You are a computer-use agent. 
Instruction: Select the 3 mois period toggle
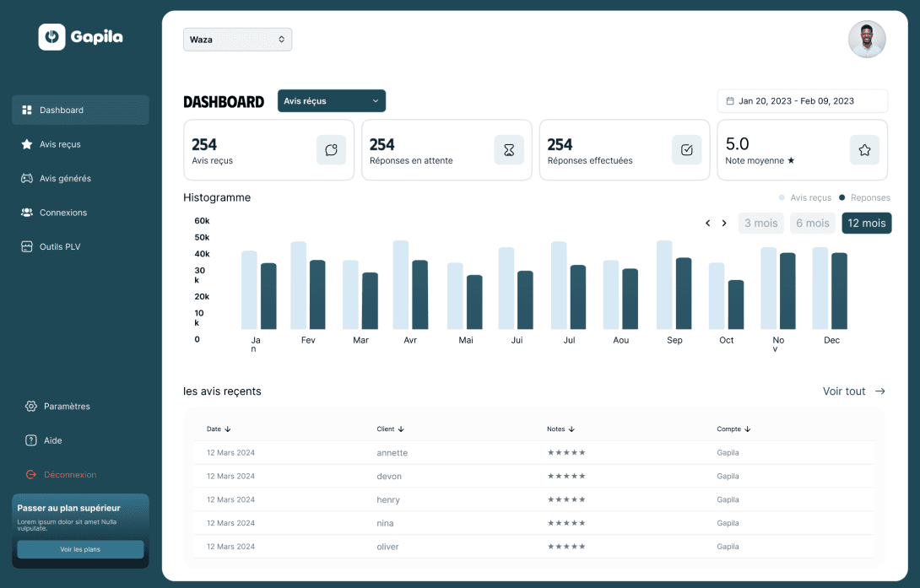pyautogui.click(x=761, y=224)
